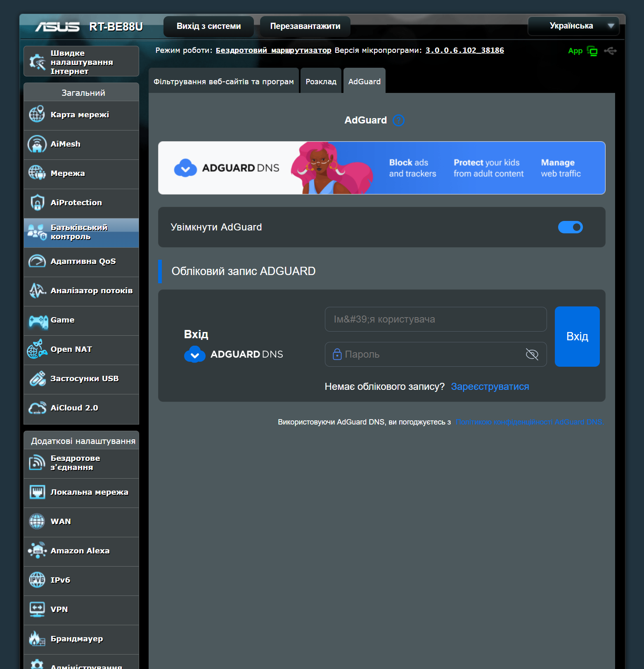Click the Open NAT icon
Viewport: 644px width, 669px height.
point(37,349)
